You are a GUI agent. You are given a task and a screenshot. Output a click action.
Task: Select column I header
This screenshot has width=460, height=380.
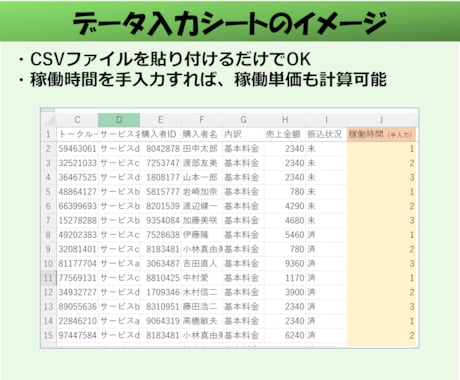point(326,120)
